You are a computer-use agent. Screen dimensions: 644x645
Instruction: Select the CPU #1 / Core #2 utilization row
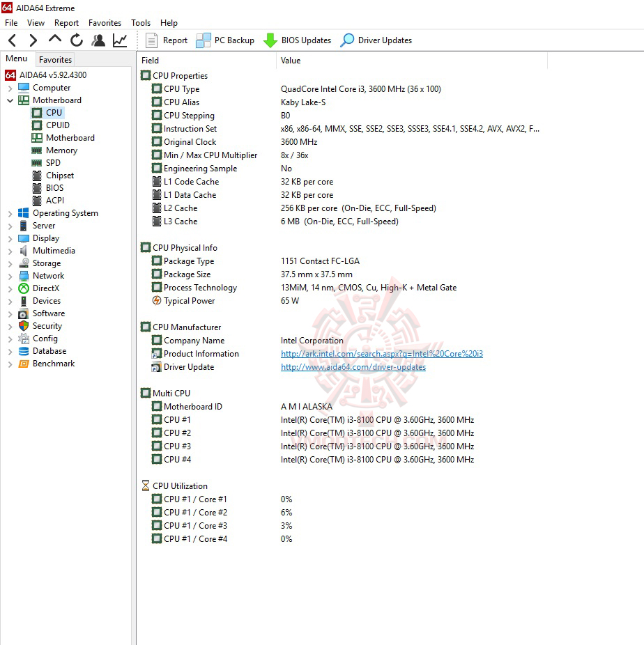pyautogui.click(x=344, y=512)
